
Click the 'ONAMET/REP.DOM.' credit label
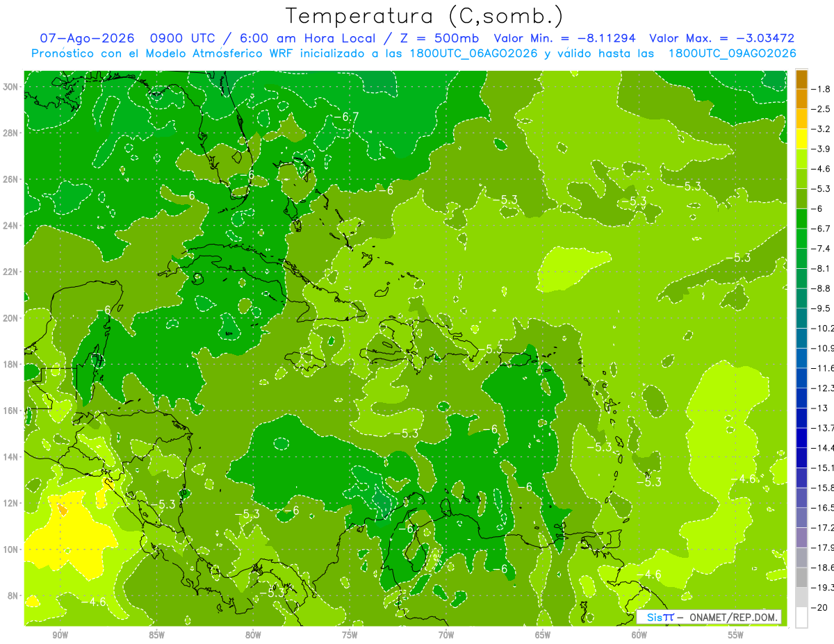[734, 617]
